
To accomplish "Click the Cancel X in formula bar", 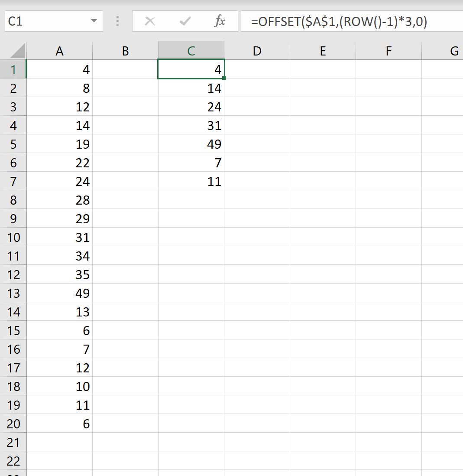I will pyautogui.click(x=149, y=21).
